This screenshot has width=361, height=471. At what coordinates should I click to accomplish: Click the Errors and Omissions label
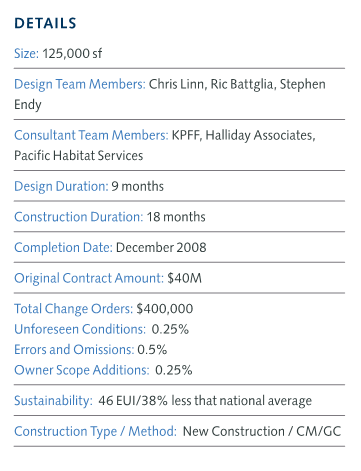coord(74,350)
